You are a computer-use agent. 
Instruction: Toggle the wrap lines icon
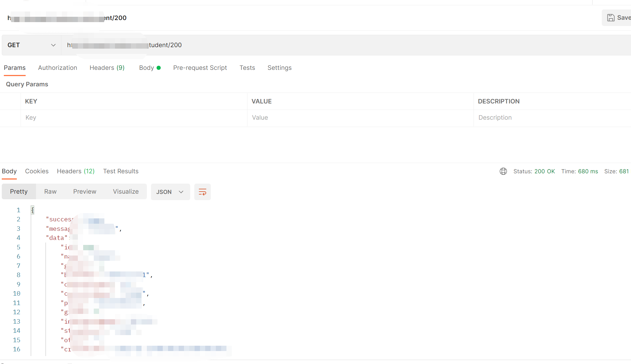point(202,192)
